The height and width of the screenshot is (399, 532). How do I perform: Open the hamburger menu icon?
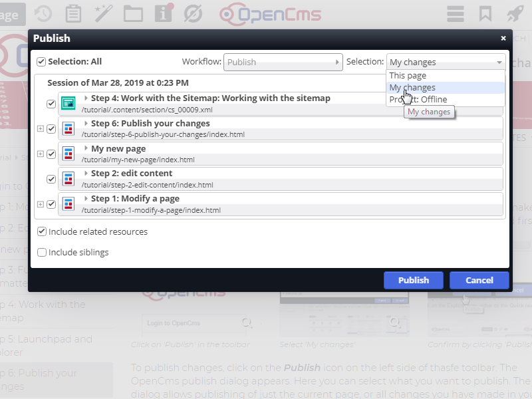pos(456,14)
